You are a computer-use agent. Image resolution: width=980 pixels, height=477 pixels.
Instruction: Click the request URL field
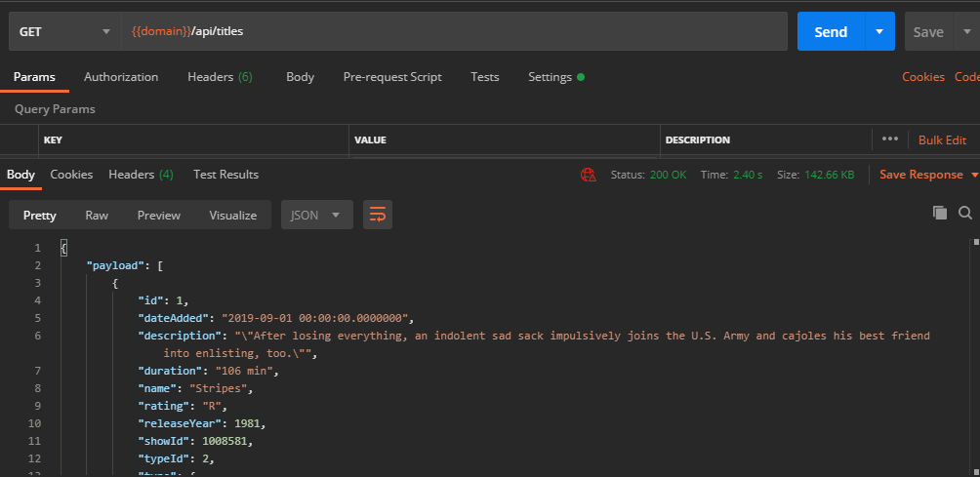pos(455,31)
